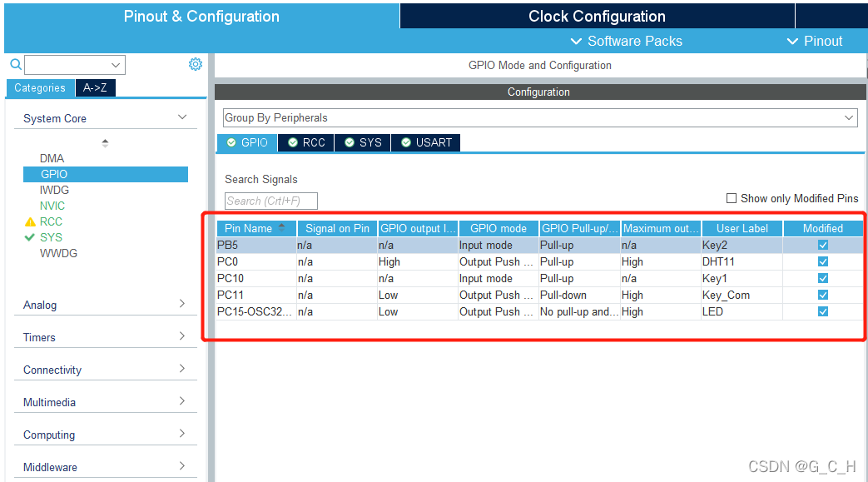Click the RCC warning triangle icon
This screenshot has height=482, width=868.
[x=30, y=221]
